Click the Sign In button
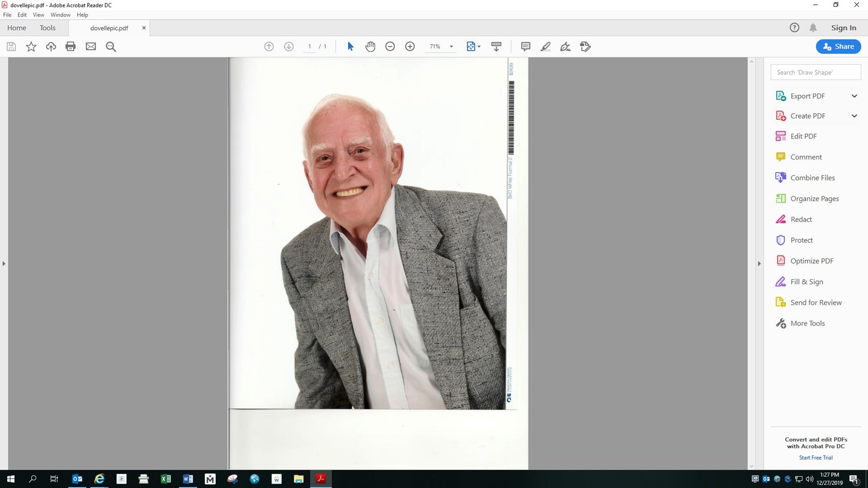 tap(843, 27)
